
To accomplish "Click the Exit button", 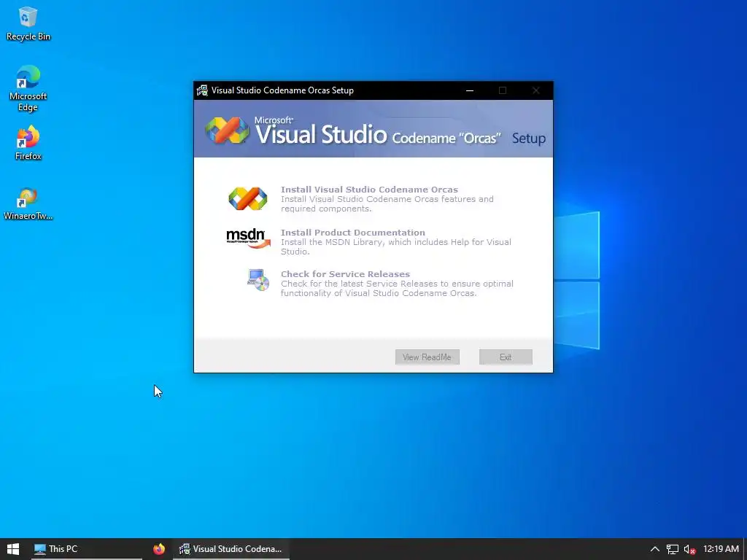I will pyautogui.click(x=506, y=357).
